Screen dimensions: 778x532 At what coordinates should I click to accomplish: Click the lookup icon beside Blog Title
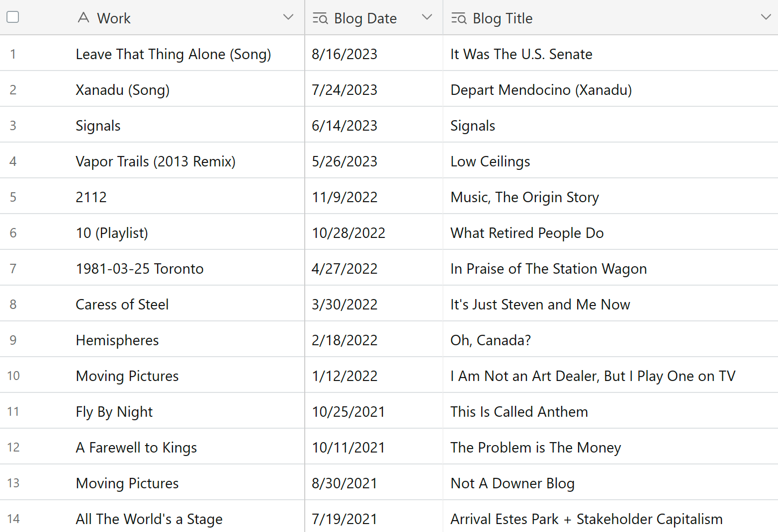459,18
